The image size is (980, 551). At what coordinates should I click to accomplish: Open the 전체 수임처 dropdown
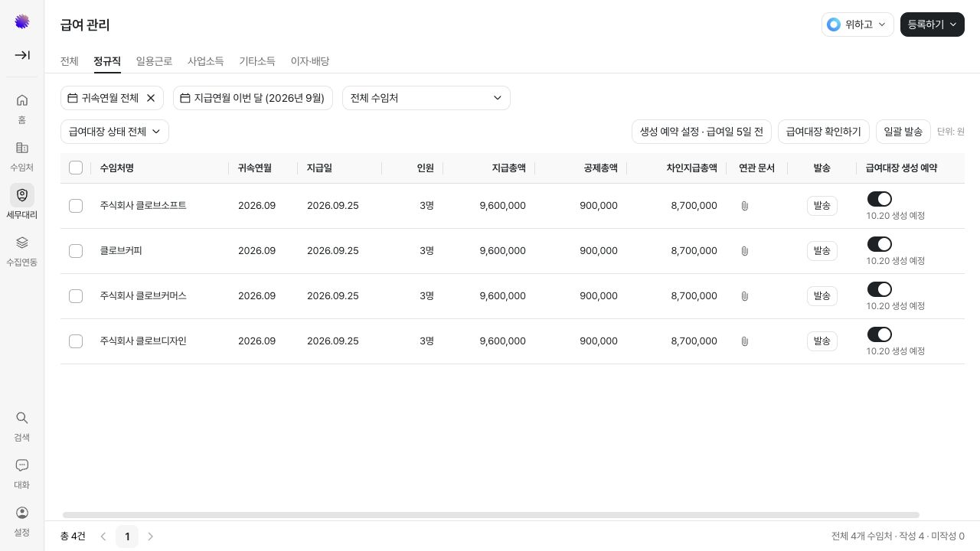click(x=426, y=98)
